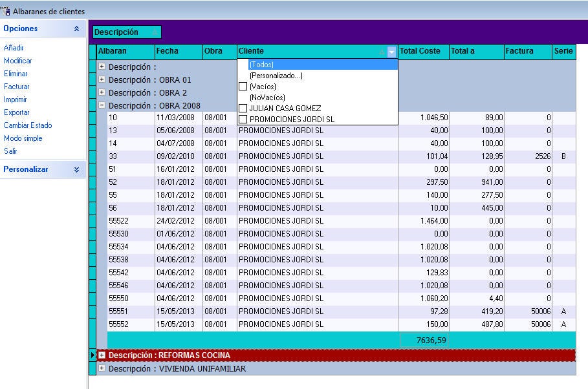The width and height of the screenshot is (588, 389).
Task: Sort by the Serie column header
Action: 564,51
